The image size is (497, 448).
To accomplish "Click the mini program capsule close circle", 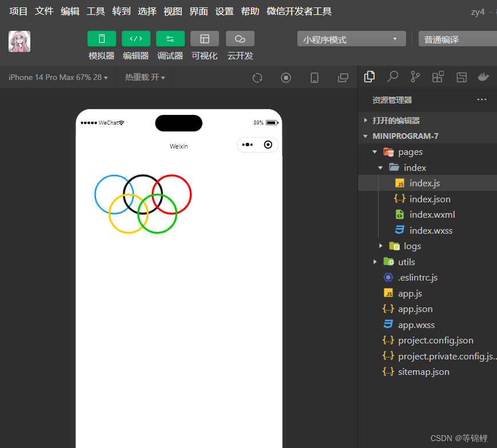I will (x=268, y=145).
